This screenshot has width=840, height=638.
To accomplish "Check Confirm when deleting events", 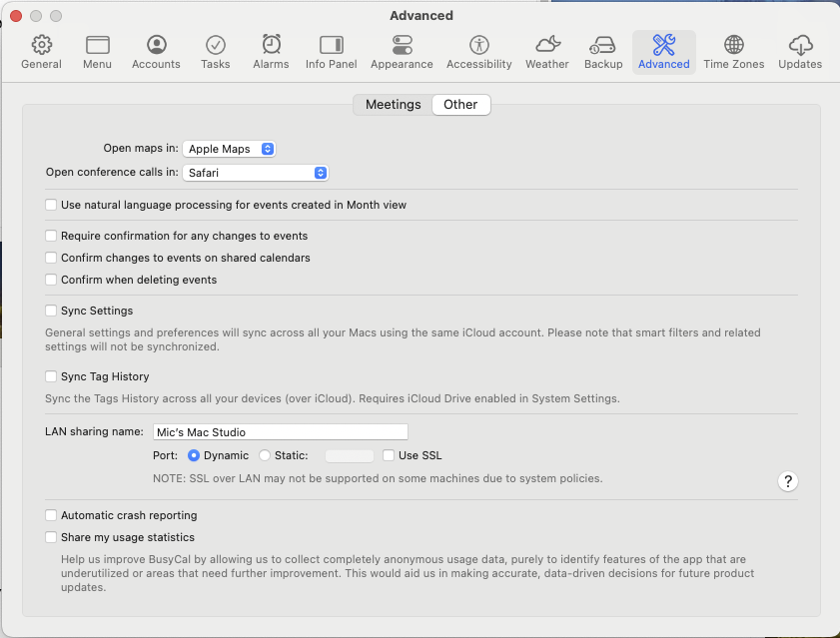I will pyautogui.click(x=51, y=280).
